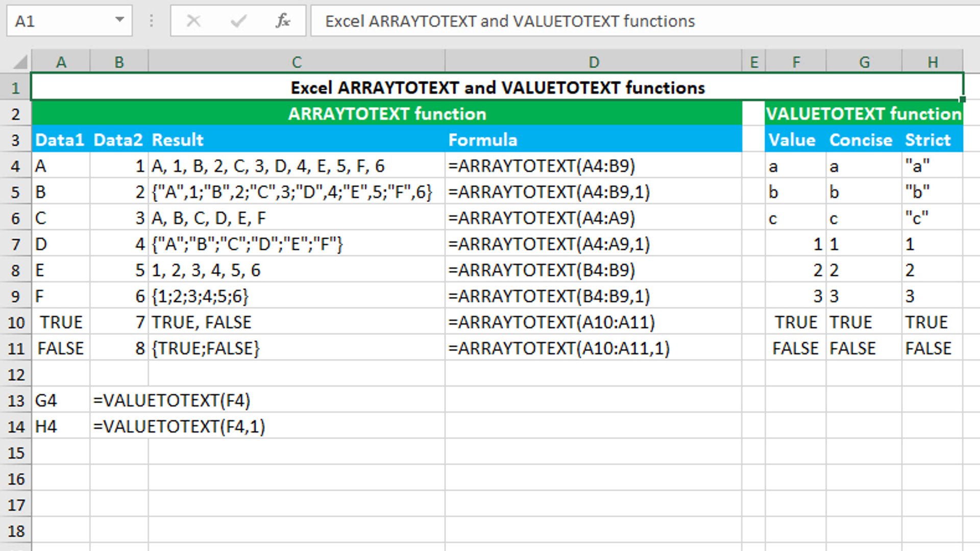Click Strict cell showing '"a"'
The image size is (980, 551).
tap(933, 166)
